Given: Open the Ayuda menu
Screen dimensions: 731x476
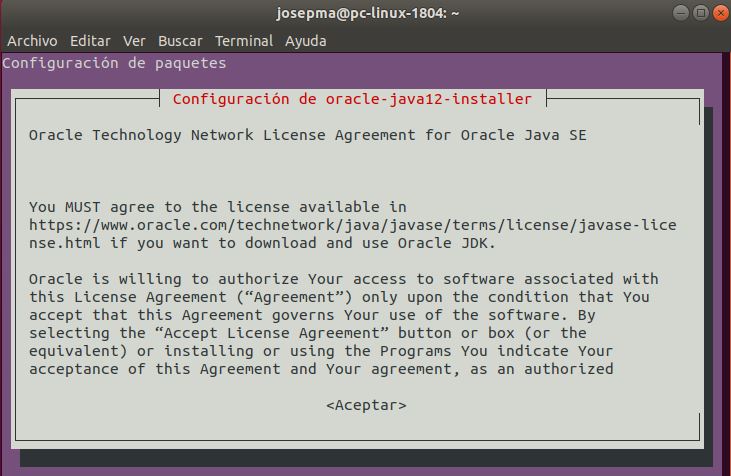Looking at the screenshot, I should (x=306, y=41).
